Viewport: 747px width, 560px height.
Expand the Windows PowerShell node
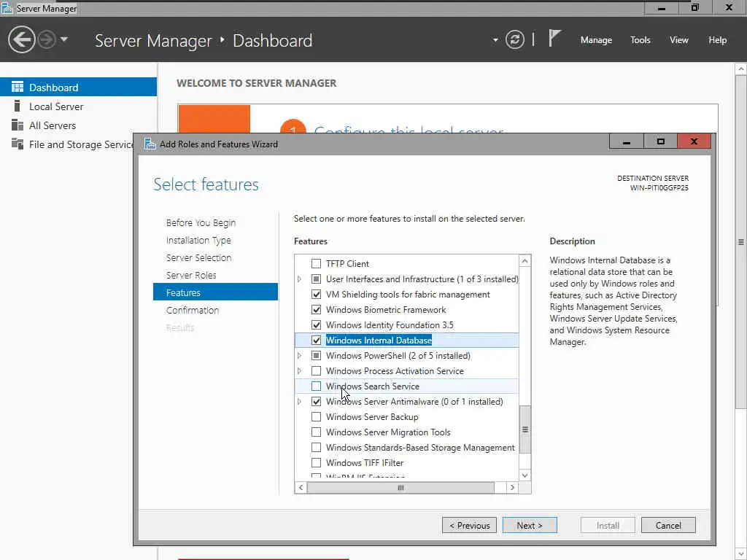tap(299, 356)
